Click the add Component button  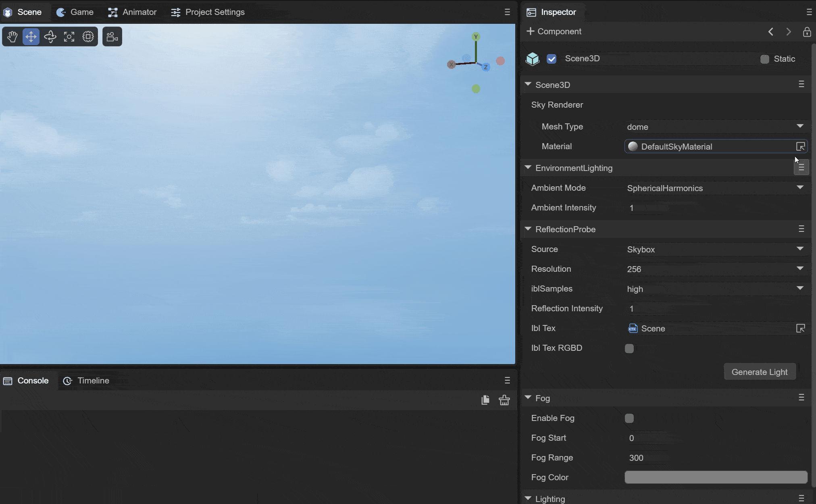554,31
